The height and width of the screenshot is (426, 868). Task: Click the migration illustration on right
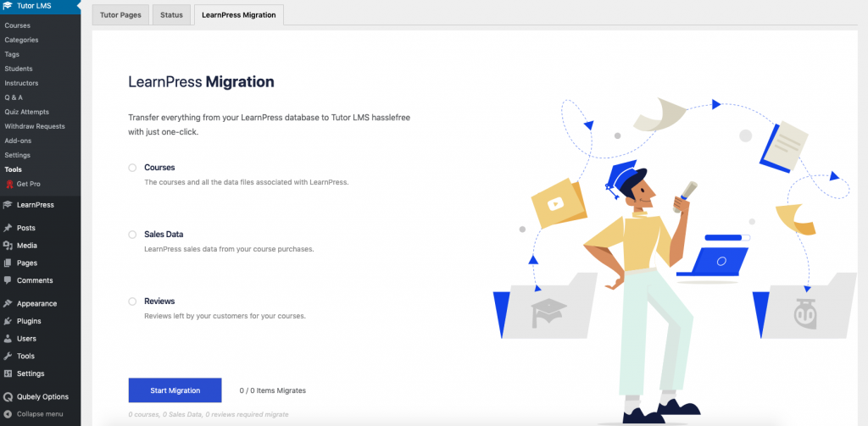tap(674, 260)
